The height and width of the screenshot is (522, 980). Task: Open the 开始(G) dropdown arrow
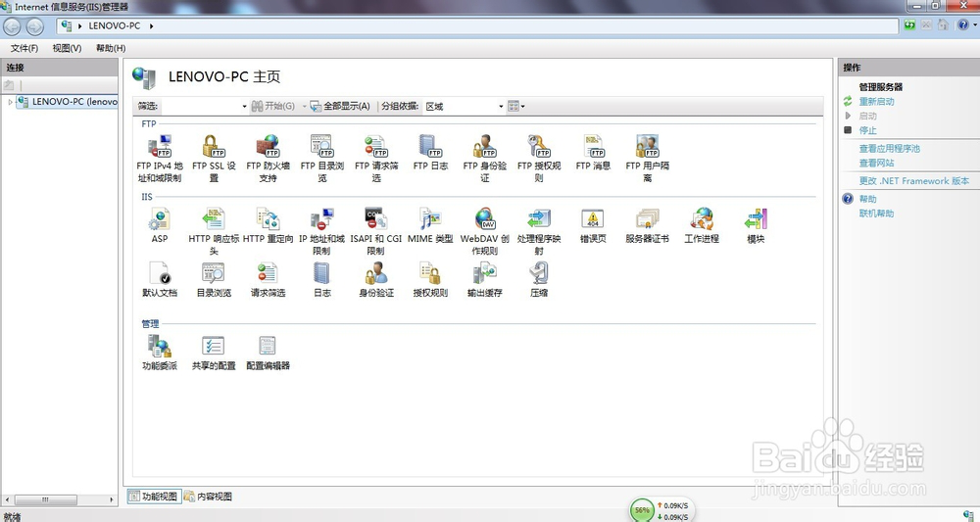(305, 107)
